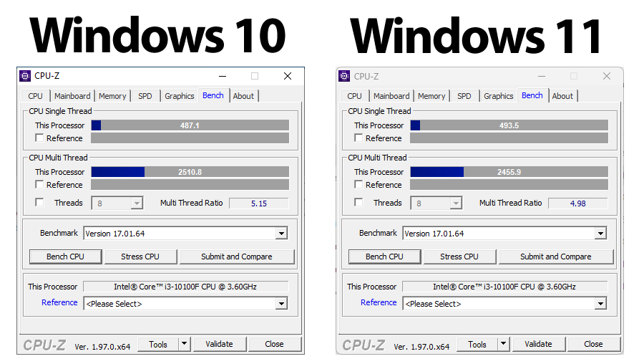Close the Windows 10 CPU-Z window via X
The width and height of the screenshot is (644, 364).
coord(288,76)
